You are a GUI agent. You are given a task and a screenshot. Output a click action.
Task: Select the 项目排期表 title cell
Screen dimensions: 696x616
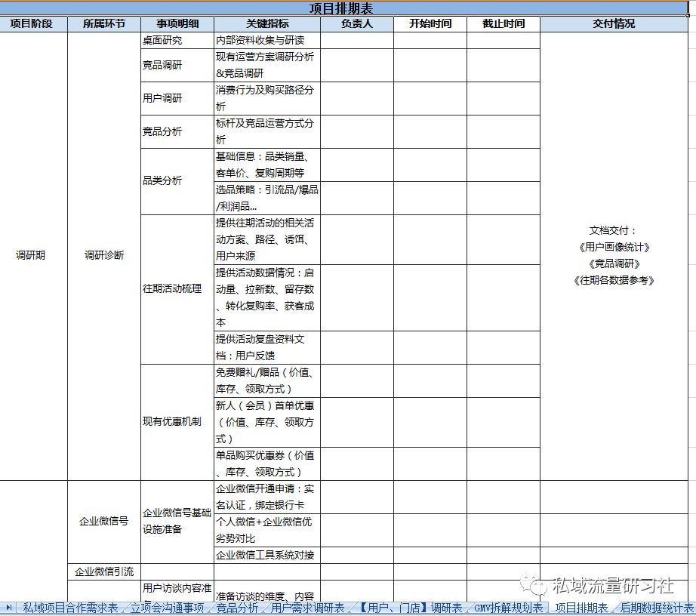pos(343,8)
